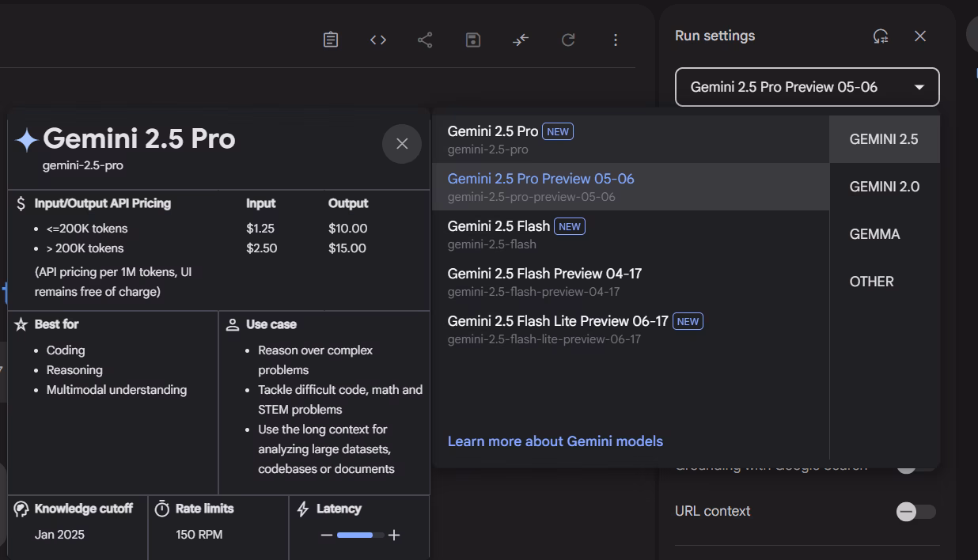This screenshot has width=978, height=560.
Task: Click the Knowledge cutoff head icon
Action: pyautogui.click(x=21, y=509)
